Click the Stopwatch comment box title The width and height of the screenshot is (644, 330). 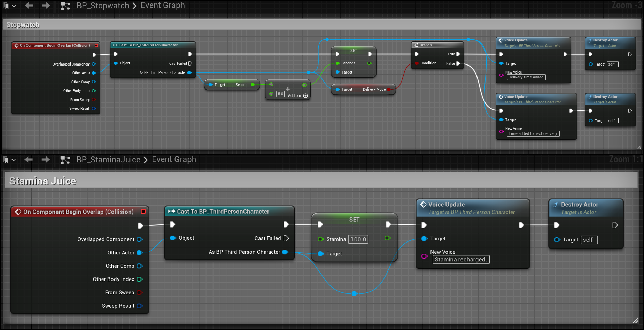point(23,25)
